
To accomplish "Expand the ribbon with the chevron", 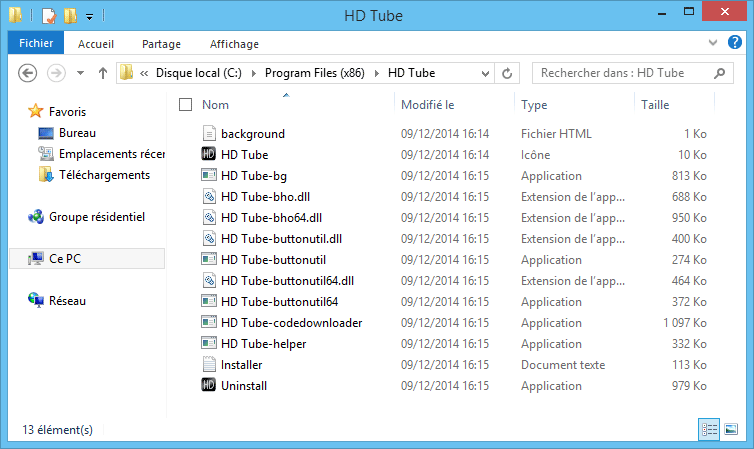I will point(714,43).
